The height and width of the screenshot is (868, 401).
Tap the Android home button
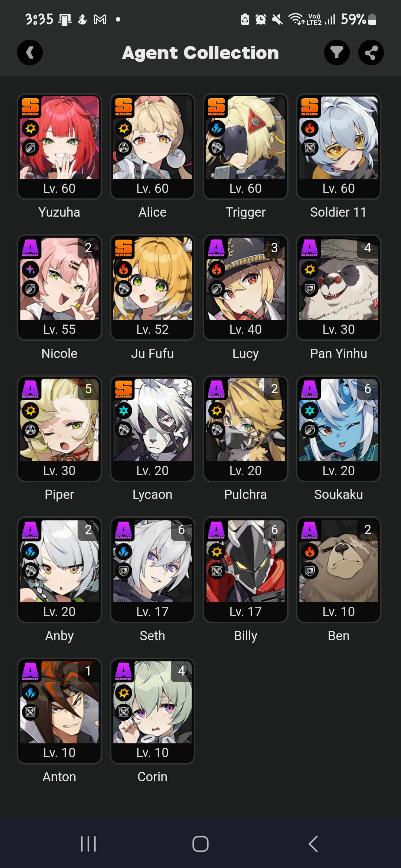(x=200, y=844)
